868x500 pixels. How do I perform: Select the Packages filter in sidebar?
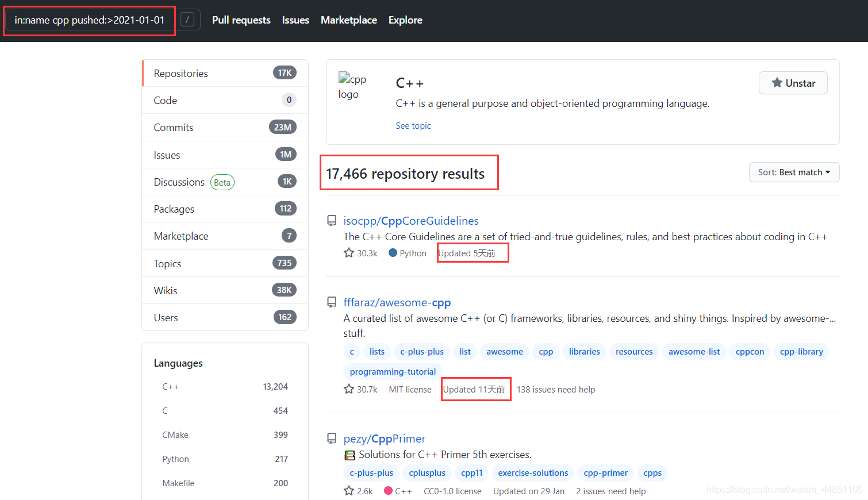[x=225, y=209]
